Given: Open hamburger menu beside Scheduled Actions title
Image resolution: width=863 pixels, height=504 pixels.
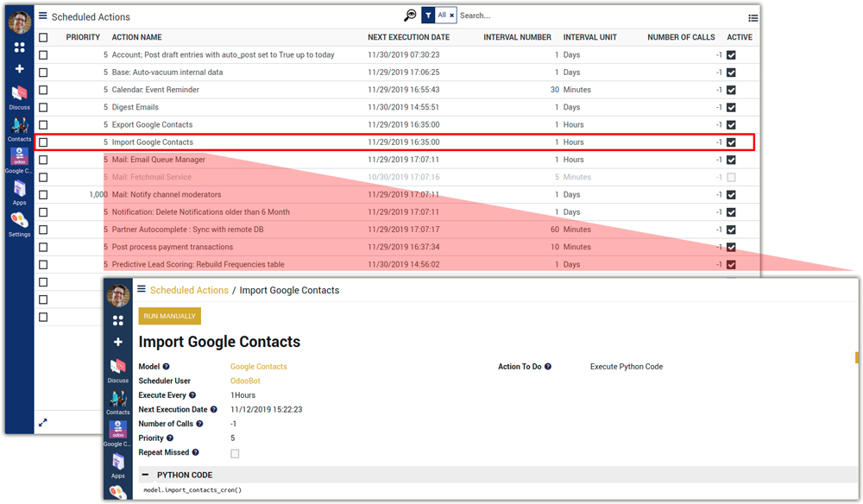Looking at the screenshot, I should (x=43, y=16).
